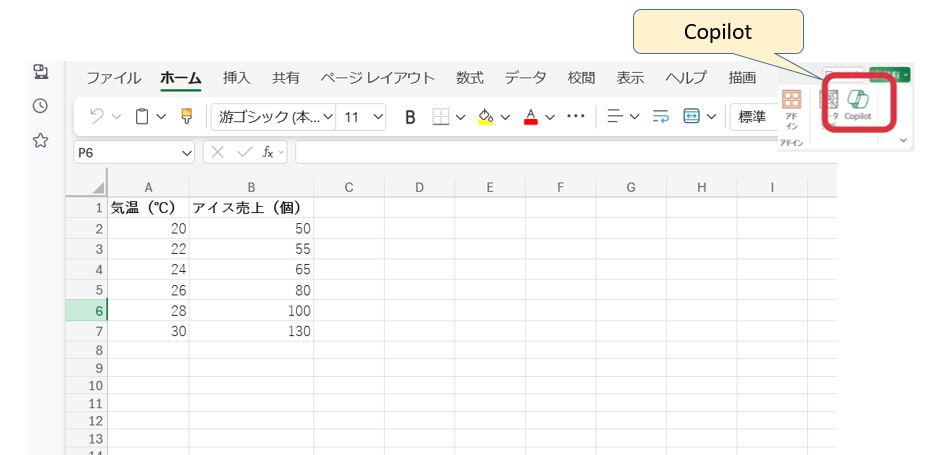Apply the fill color bucket
931x455 pixels.
(x=486, y=117)
